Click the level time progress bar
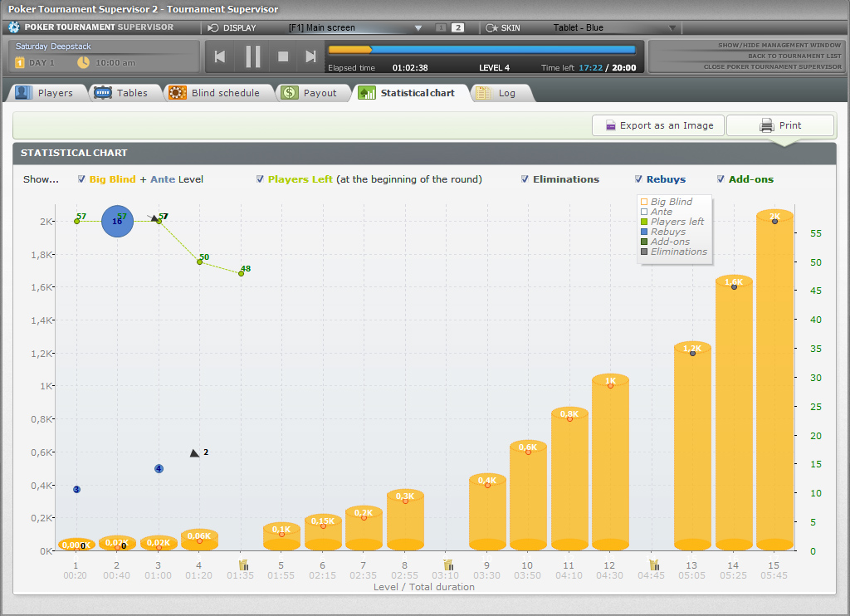 coord(481,50)
